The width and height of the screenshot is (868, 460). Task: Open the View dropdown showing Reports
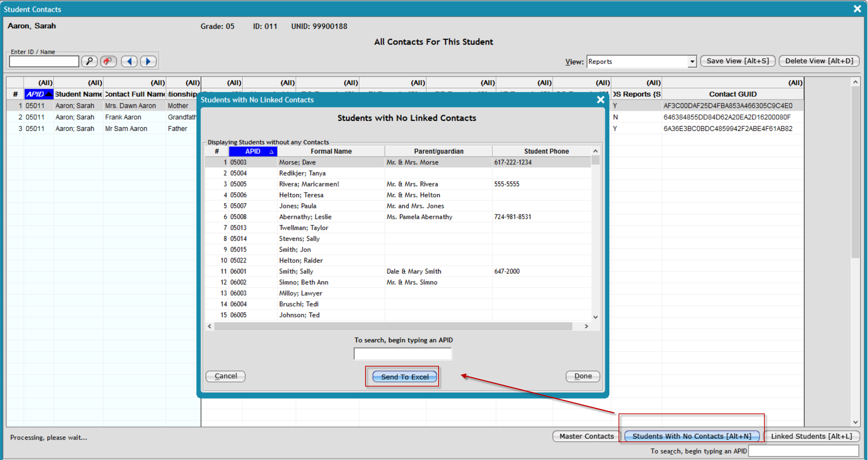pos(692,61)
